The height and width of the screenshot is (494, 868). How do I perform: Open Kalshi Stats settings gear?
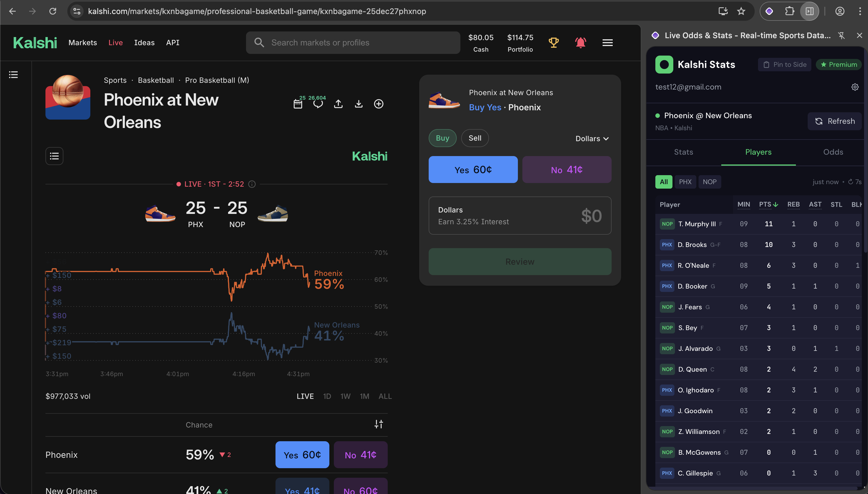pyautogui.click(x=855, y=87)
